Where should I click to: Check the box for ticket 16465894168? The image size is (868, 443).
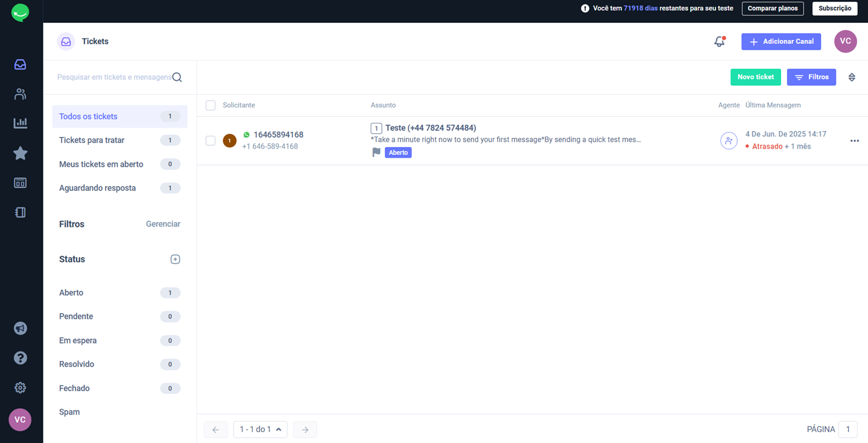click(211, 141)
